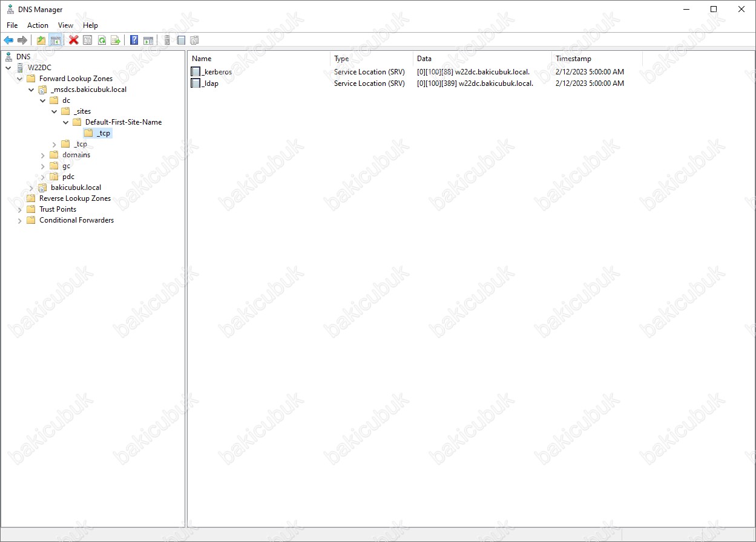This screenshot has width=756, height=542.
Task: Select the _ldap SRV record name
Action: pyautogui.click(x=210, y=83)
